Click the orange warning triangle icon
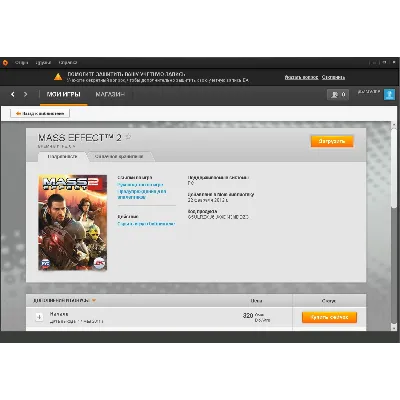The image size is (400, 400). coord(58,77)
